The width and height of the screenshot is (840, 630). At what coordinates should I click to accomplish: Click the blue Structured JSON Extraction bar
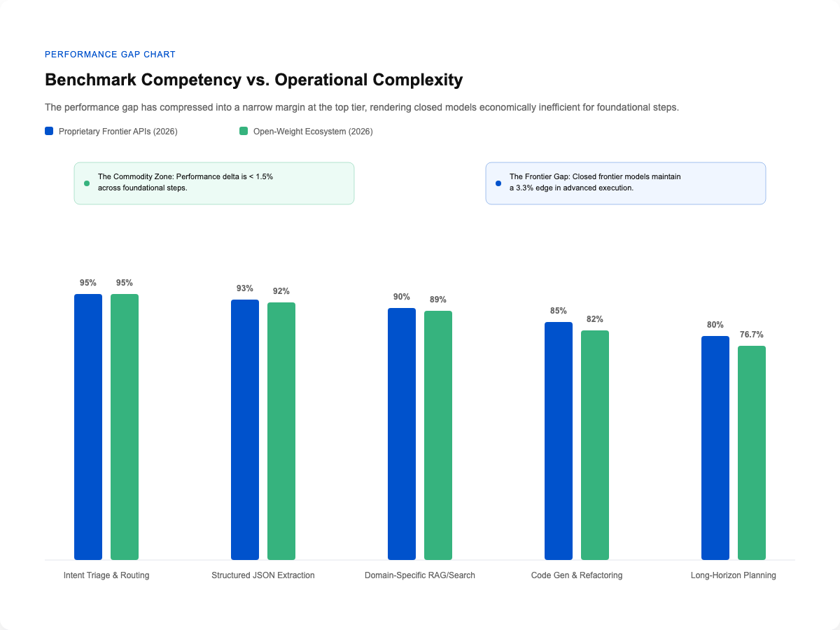[245, 430]
